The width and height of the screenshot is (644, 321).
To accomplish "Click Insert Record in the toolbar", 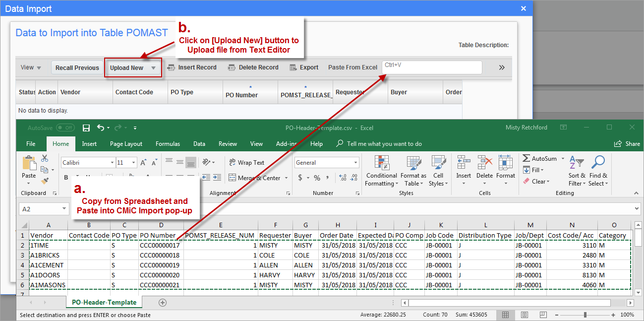I will pos(192,67).
